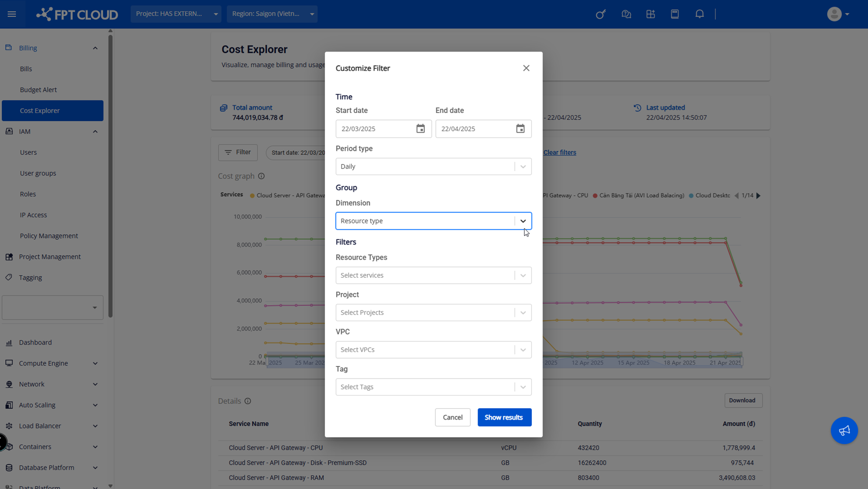Click the notification bell icon

699,14
